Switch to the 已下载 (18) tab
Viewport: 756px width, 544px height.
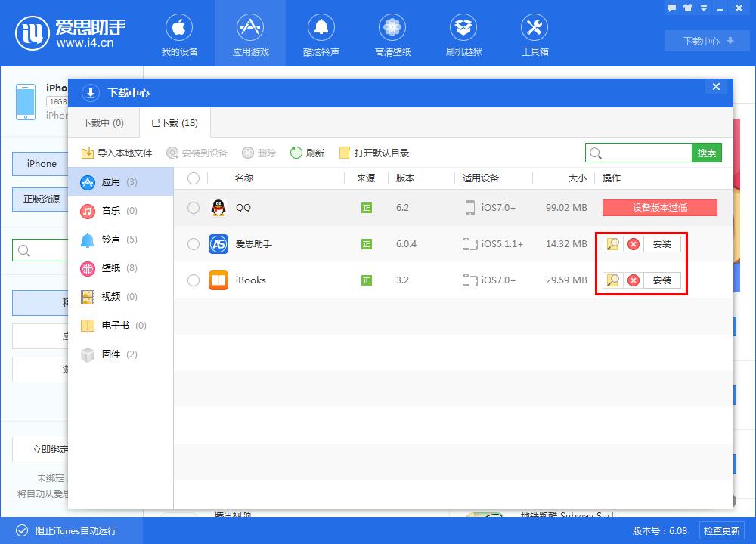[x=174, y=122]
